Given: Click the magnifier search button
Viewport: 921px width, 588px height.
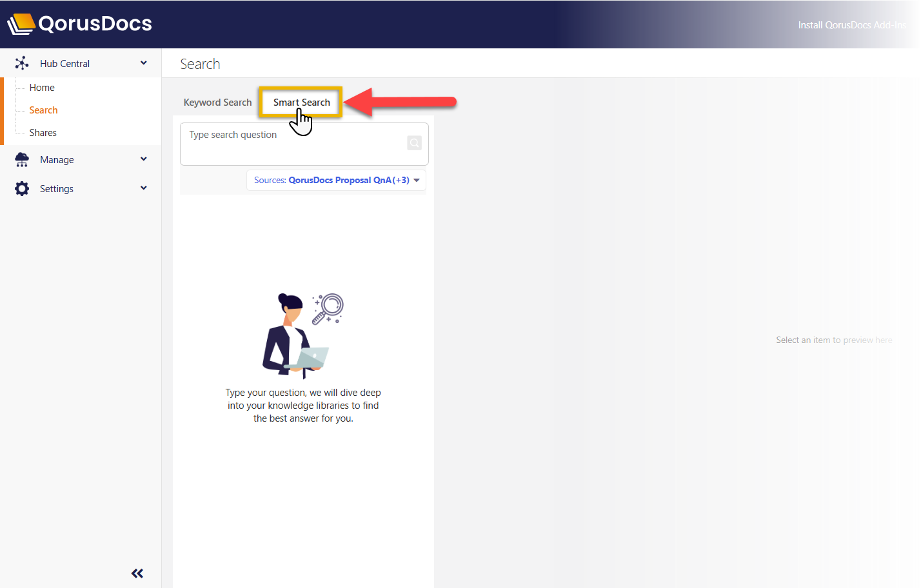Looking at the screenshot, I should pyautogui.click(x=415, y=142).
